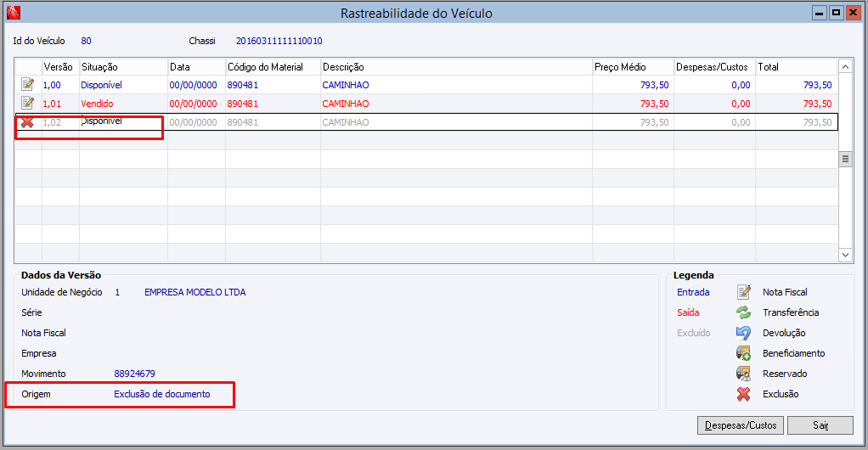Image resolution: width=868 pixels, height=450 pixels.
Task: Click the chassis number 20160311111110010
Action: click(x=279, y=41)
